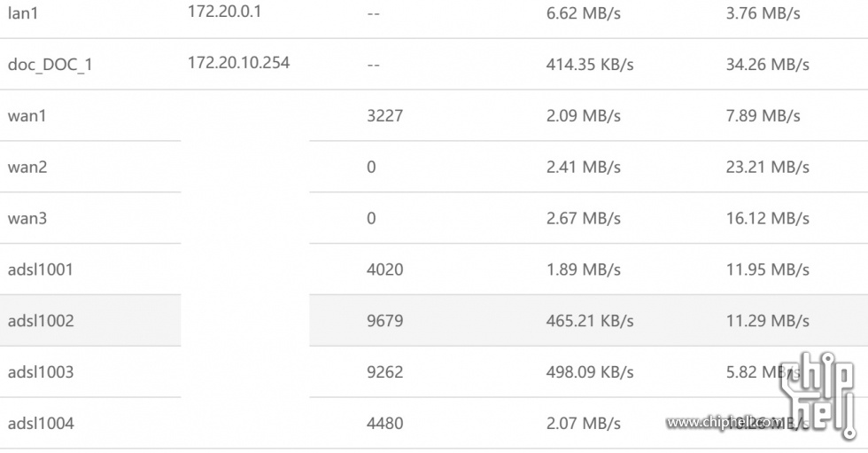Click the adsl1004 interface name
868x453 pixels.
pos(41,423)
